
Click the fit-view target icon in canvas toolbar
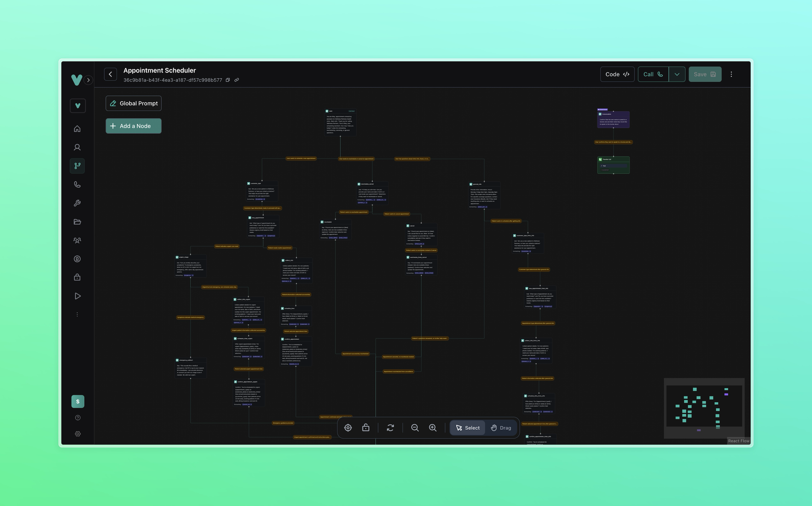point(348,428)
